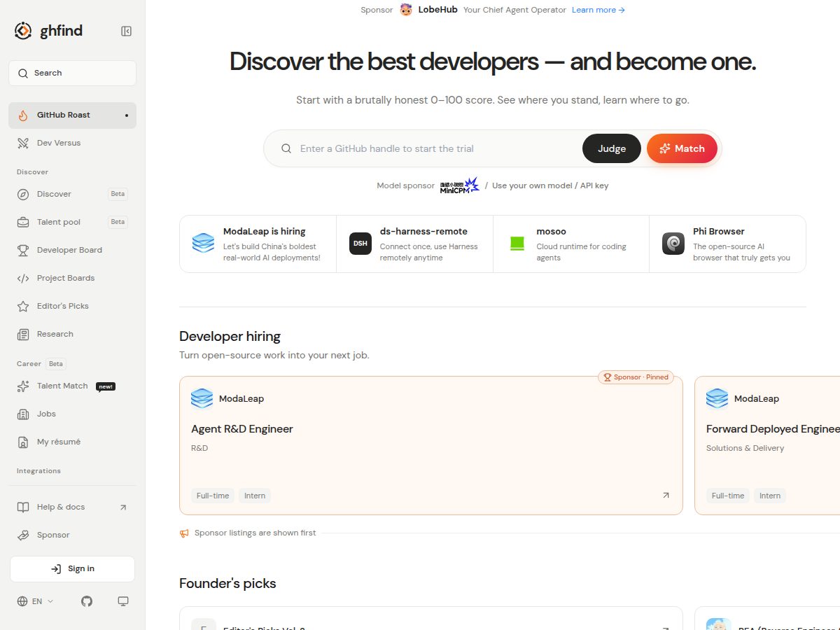Go to Discover in the sidebar

[x=72, y=195]
